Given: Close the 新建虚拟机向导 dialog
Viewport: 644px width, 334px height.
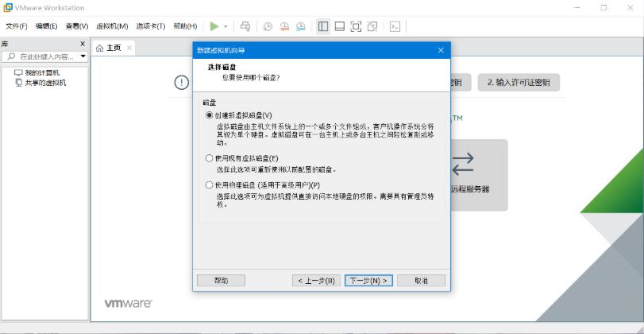Looking at the screenshot, I should point(441,50).
